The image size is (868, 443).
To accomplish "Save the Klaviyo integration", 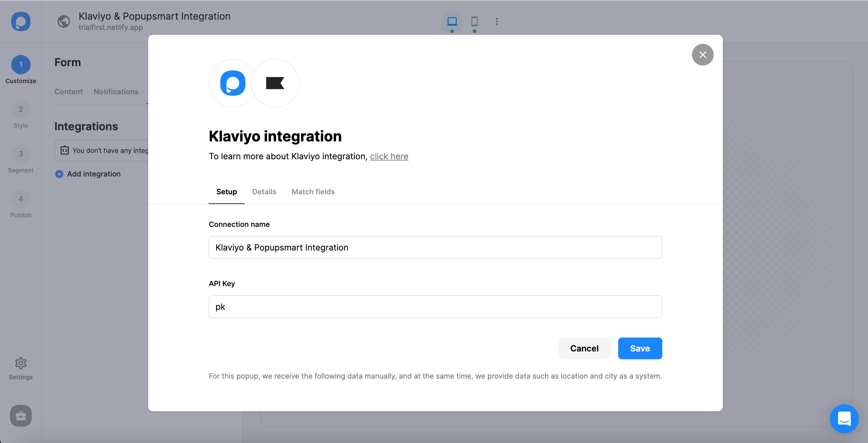I will tap(640, 348).
